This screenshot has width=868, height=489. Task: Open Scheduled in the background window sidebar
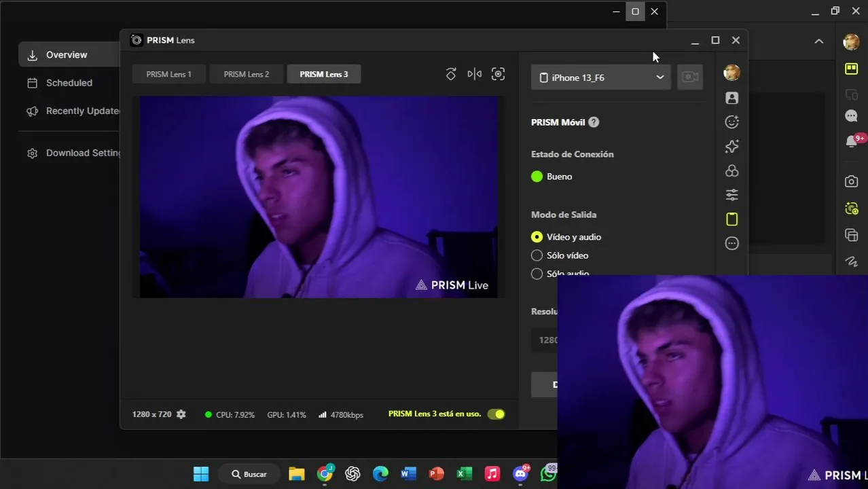[69, 83]
